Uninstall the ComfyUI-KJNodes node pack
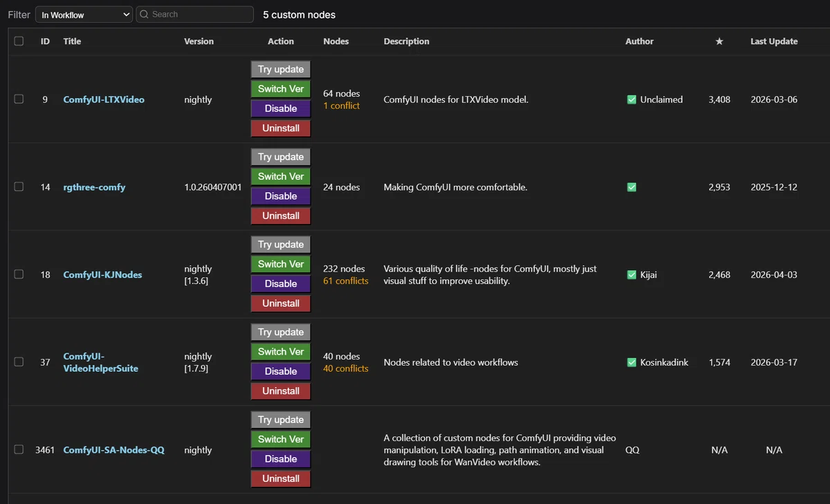 (x=281, y=304)
